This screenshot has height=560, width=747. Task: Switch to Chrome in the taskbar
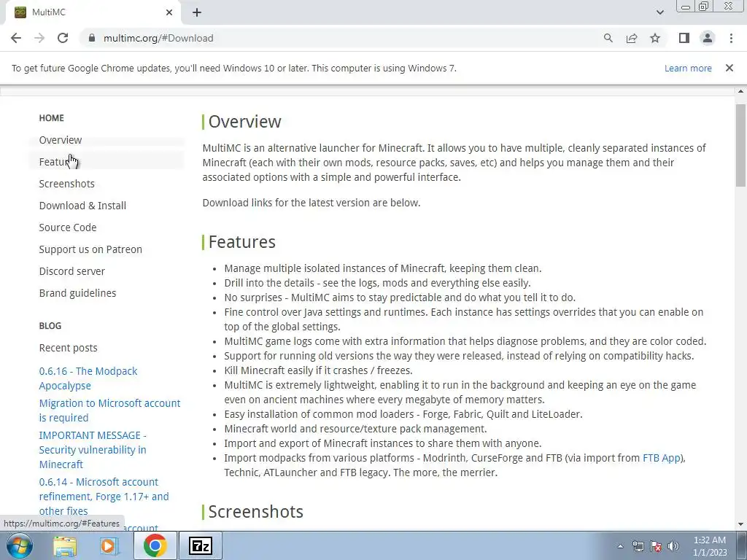155,545
